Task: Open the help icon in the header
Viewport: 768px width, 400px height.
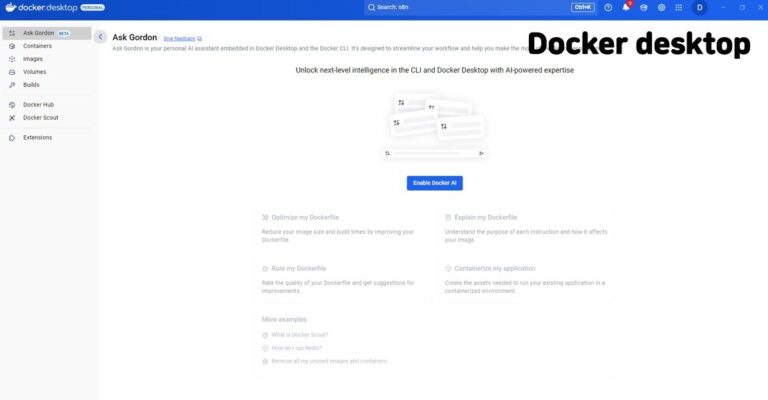Action: (x=608, y=7)
